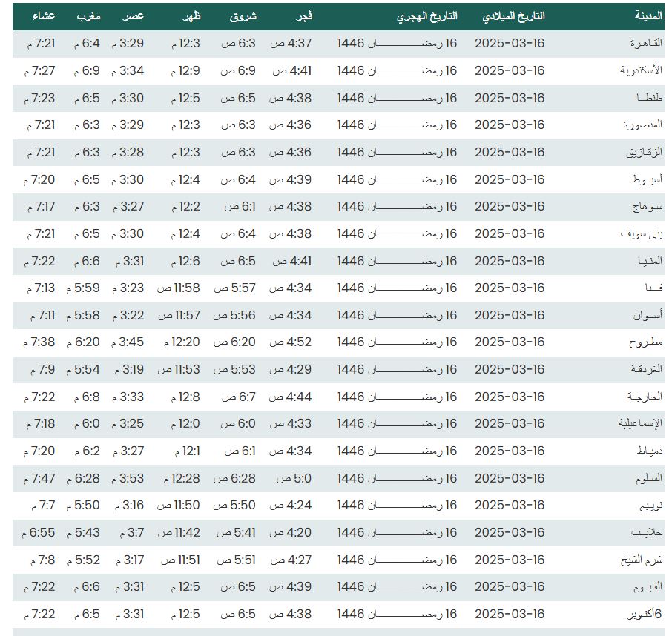Select the city name القاهرة
The image size is (672, 636).
[646, 43]
